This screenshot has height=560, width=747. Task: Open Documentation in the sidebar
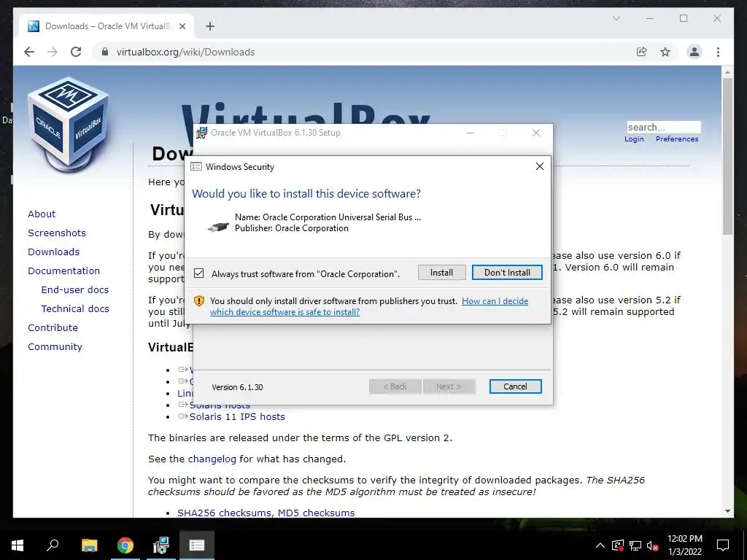click(64, 271)
